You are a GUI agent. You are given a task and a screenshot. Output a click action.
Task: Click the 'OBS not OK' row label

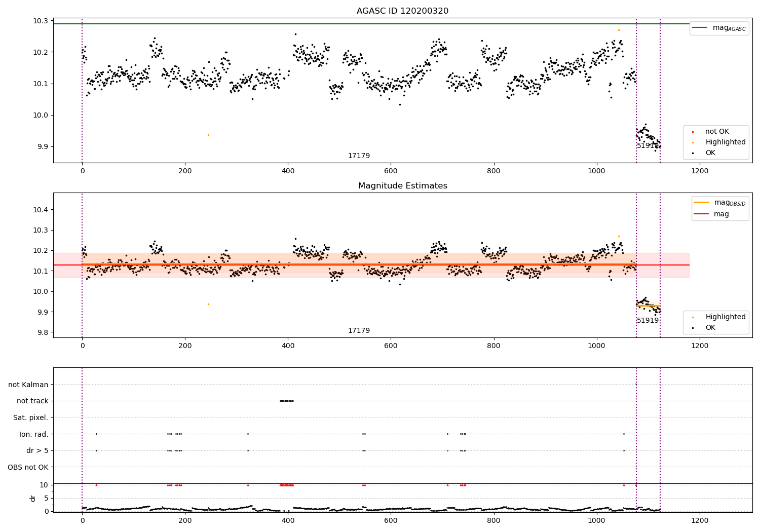pos(28,468)
